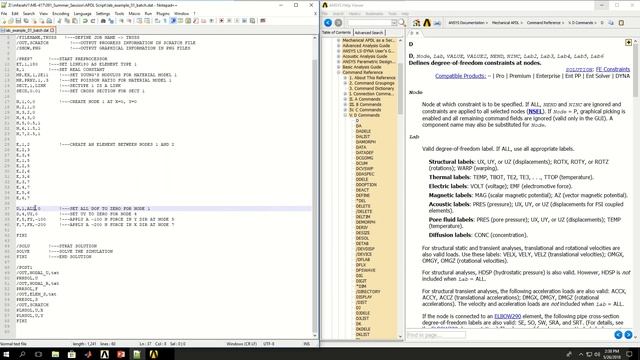
Task: Click the find previous arrow button
Action: pyautogui.click(x=618, y=335)
